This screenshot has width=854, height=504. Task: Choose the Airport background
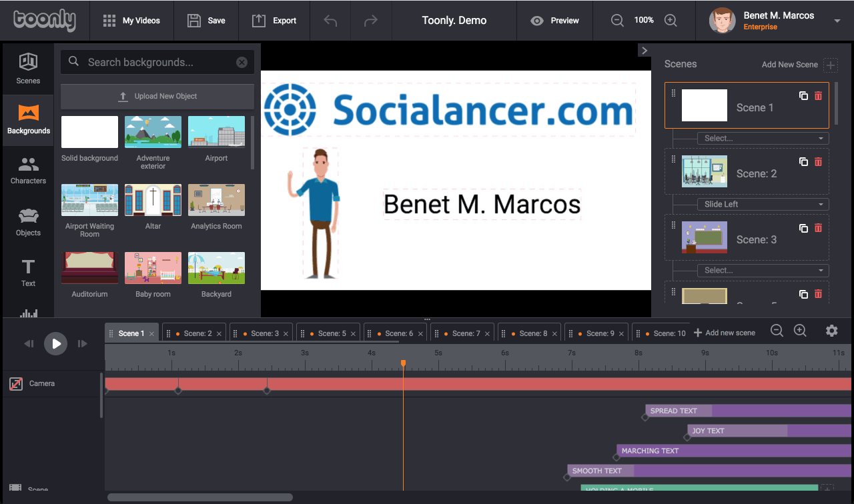click(216, 132)
